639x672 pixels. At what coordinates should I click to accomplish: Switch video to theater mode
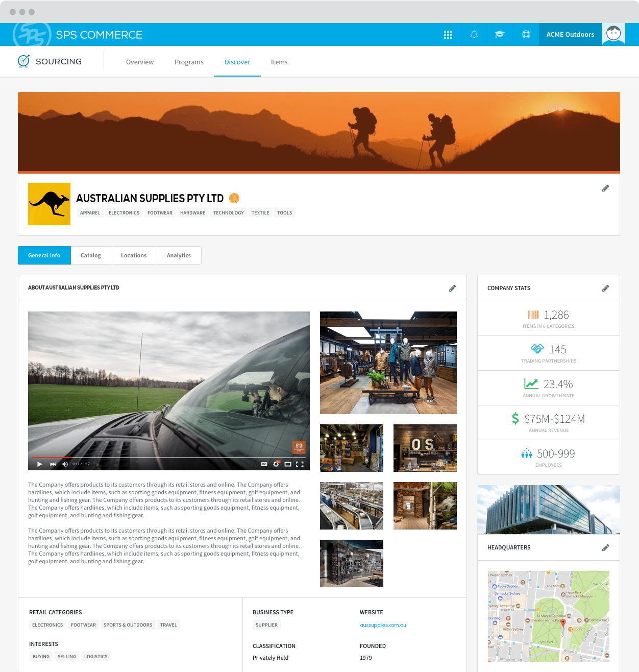tap(288, 464)
